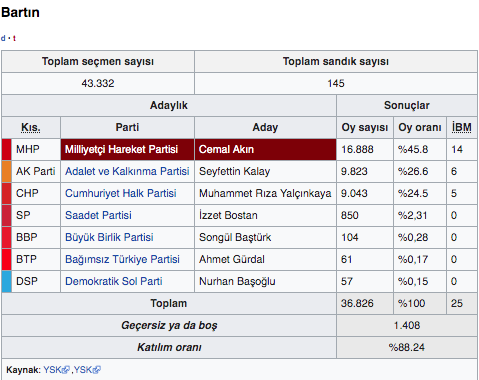Viewport: 479px width, 380px height.
Task: Click the BBP color swatch
Action: [7, 237]
